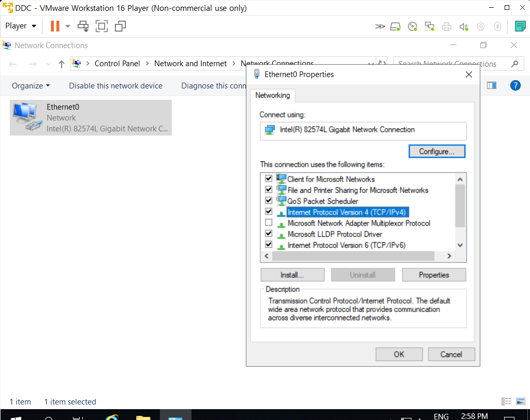Toggle QoS Packet Scheduler checkbox
Image resolution: width=530 pixels, height=420 pixels.
tap(269, 200)
